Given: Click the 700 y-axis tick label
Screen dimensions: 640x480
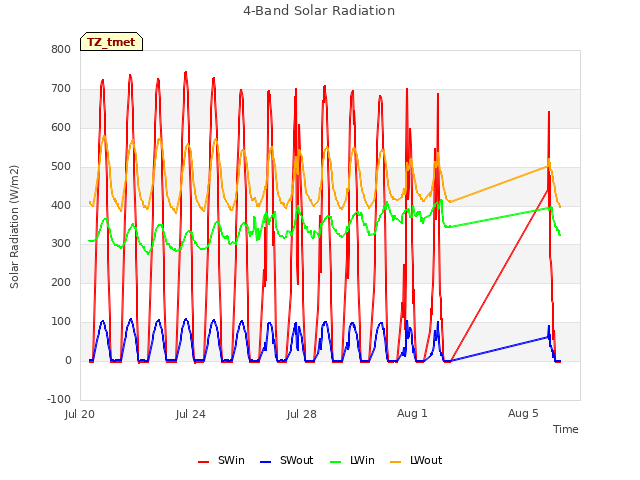Looking at the screenshot, I should (61, 89).
